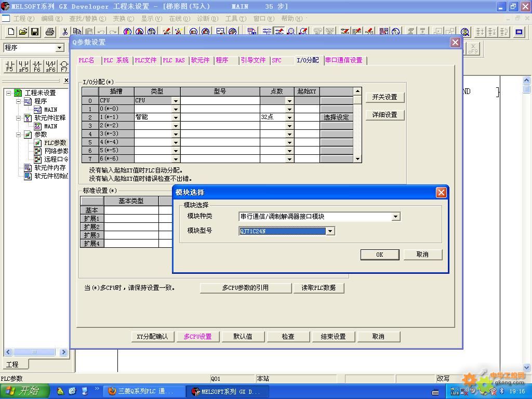
Task: Click the cF9 line toolbar icon
Action: (473, 48)
